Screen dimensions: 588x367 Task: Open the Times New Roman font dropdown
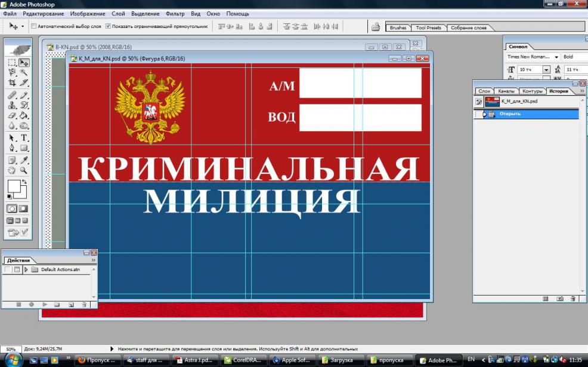click(556, 57)
